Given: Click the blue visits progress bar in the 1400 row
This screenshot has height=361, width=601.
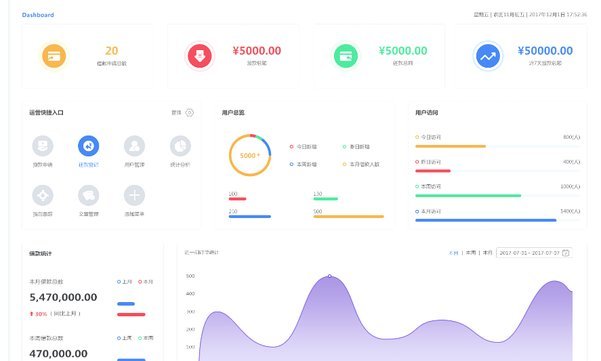Looking at the screenshot, I should (x=486, y=220).
